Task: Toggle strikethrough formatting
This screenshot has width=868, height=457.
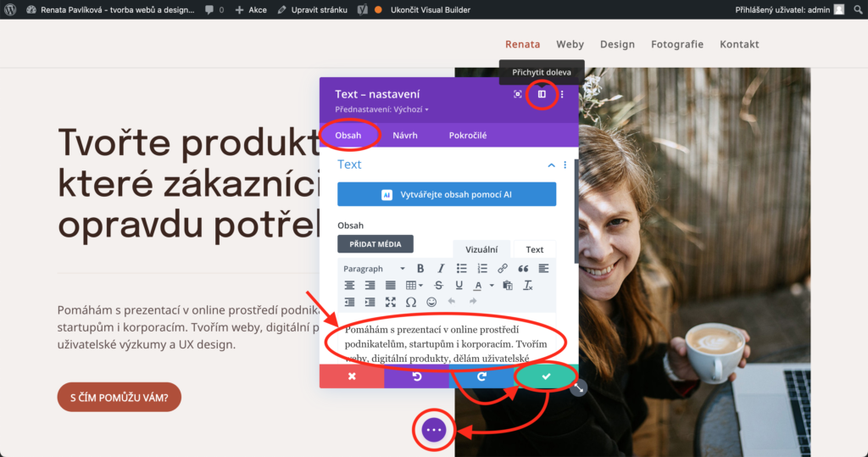Action: [x=438, y=285]
